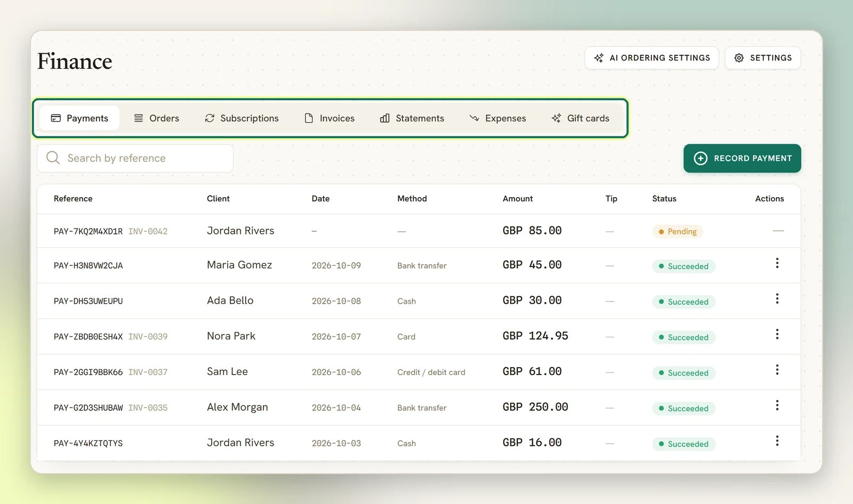Viewport: 853px width, 504px height.
Task: Switch to the Subscriptions tab
Action: point(242,118)
